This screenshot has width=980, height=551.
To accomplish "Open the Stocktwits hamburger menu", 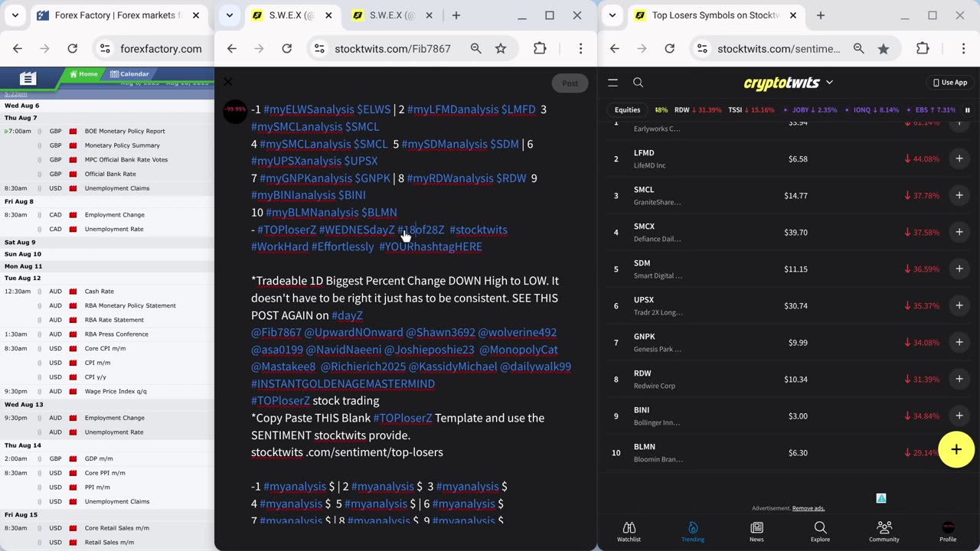I will [x=612, y=83].
